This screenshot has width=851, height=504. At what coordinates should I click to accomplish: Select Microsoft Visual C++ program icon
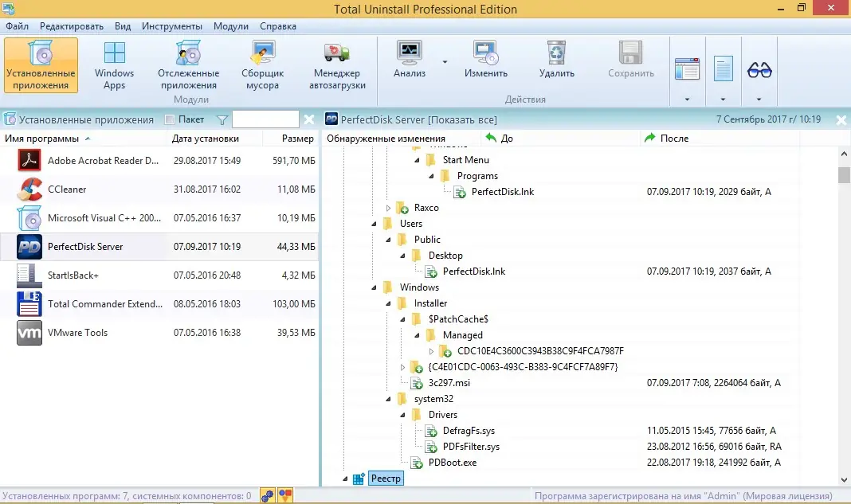(x=29, y=218)
